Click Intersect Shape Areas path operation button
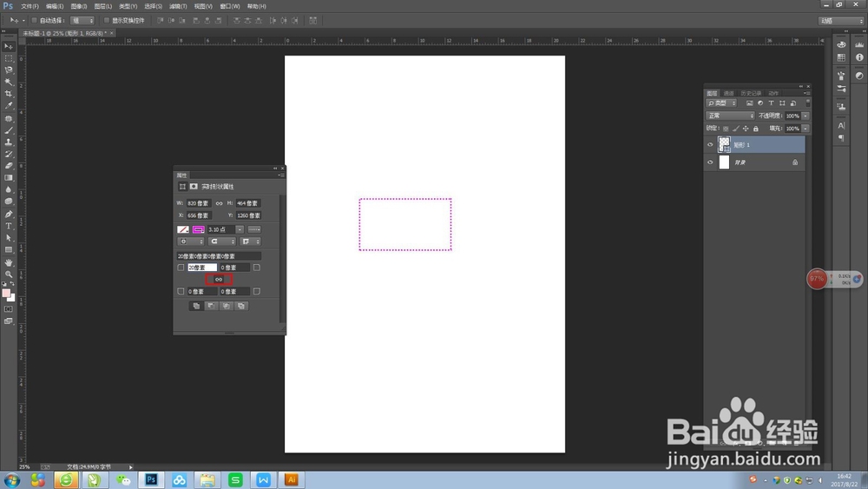The height and width of the screenshot is (489, 868). [x=226, y=306]
